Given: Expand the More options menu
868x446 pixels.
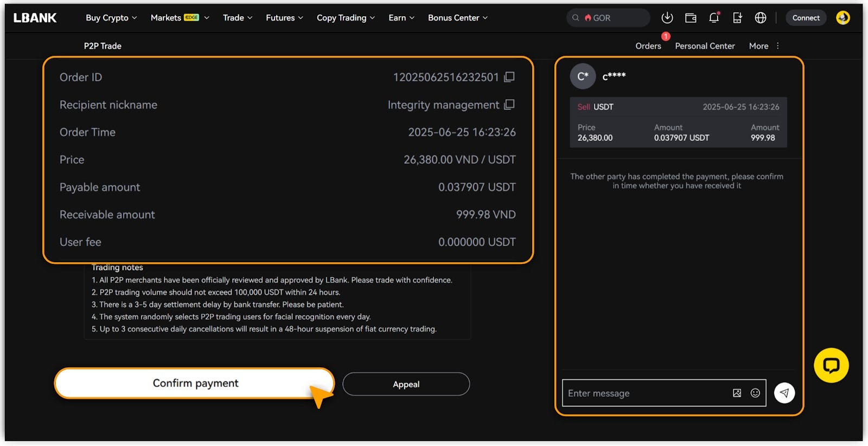Looking at the screenshot, I should point(764,46).
